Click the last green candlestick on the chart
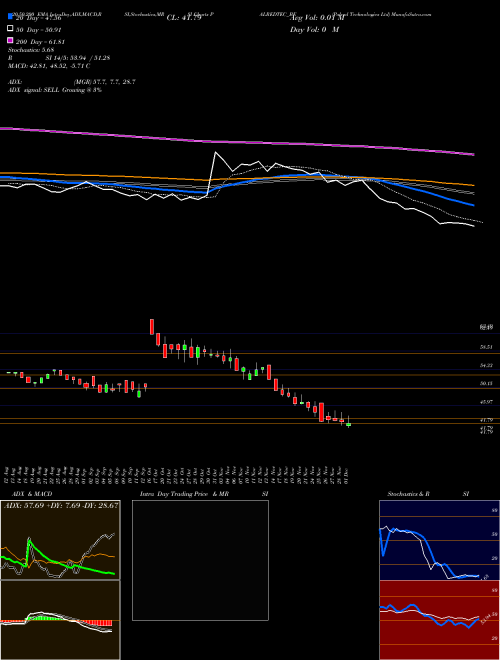 point(348,425)
